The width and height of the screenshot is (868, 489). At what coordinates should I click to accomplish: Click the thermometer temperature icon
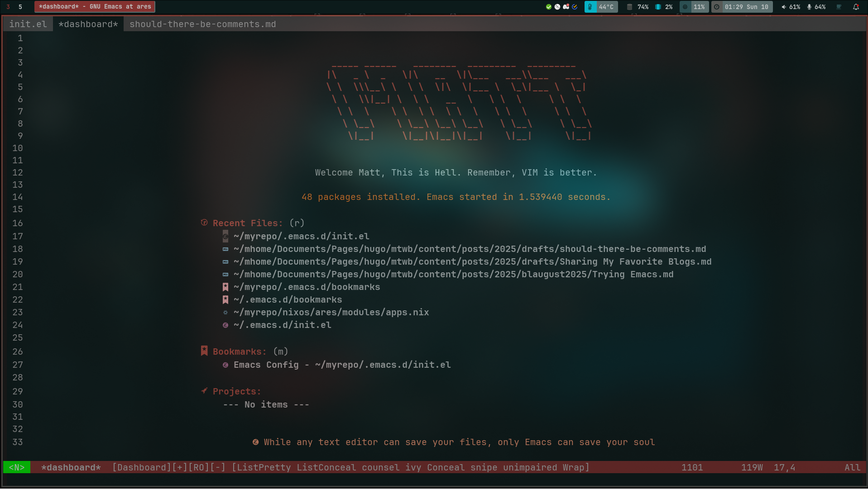590,7
